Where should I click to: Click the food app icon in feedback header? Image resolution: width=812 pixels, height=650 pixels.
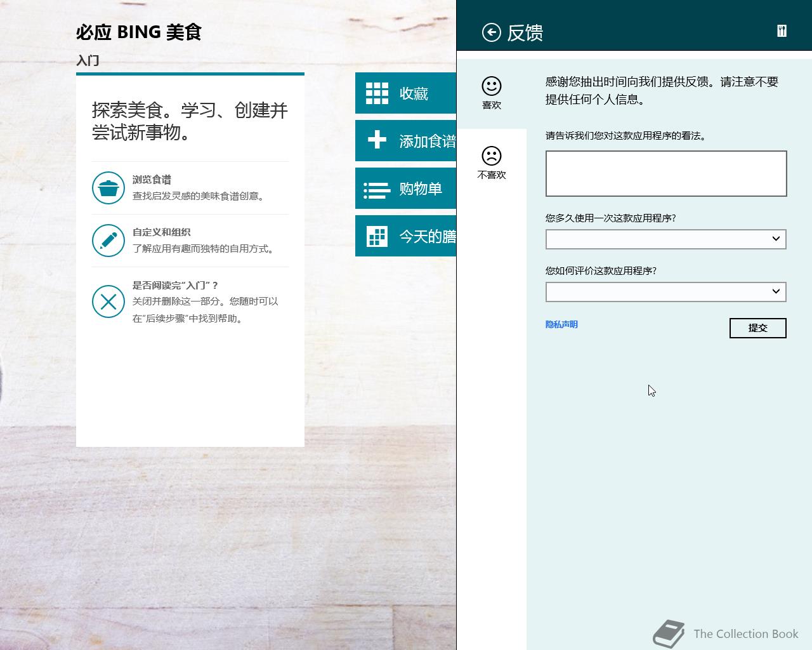tap(782, 31)
